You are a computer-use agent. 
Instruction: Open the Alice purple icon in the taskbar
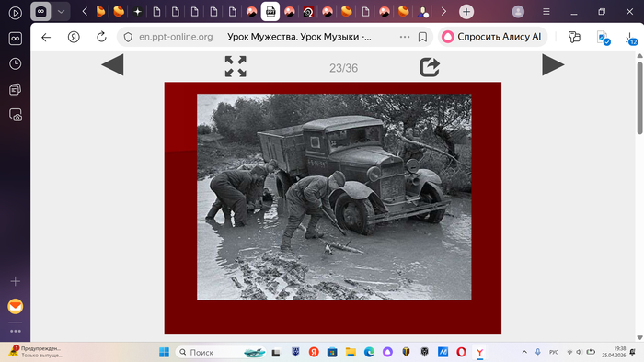pos(387,352)
